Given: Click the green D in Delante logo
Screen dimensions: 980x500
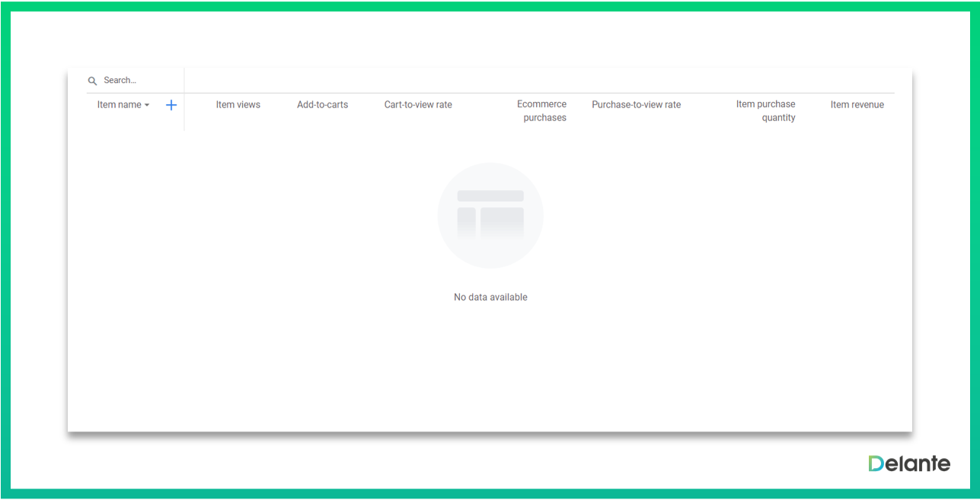Looking at the screenshot, I should tap(876, 463).
